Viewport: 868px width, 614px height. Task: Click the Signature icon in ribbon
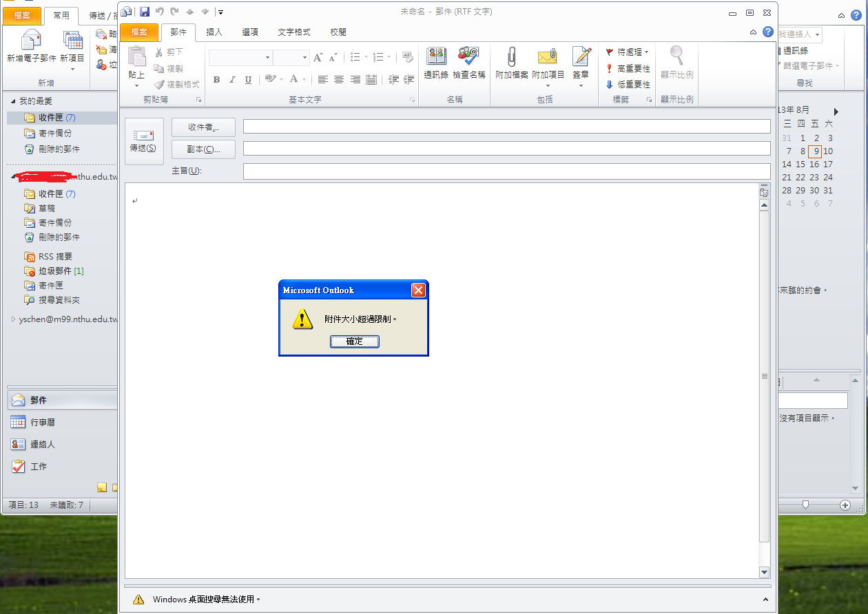pos(581,57)
